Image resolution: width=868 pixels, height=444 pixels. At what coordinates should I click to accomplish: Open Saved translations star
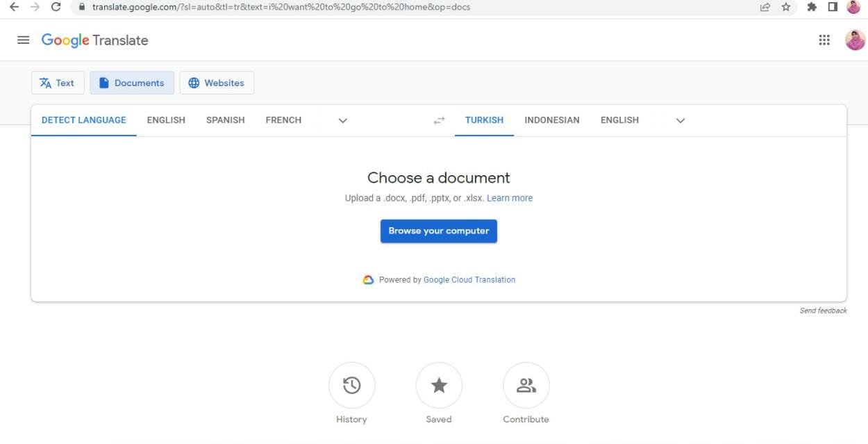pyautogui.click(x=439, y=385)
